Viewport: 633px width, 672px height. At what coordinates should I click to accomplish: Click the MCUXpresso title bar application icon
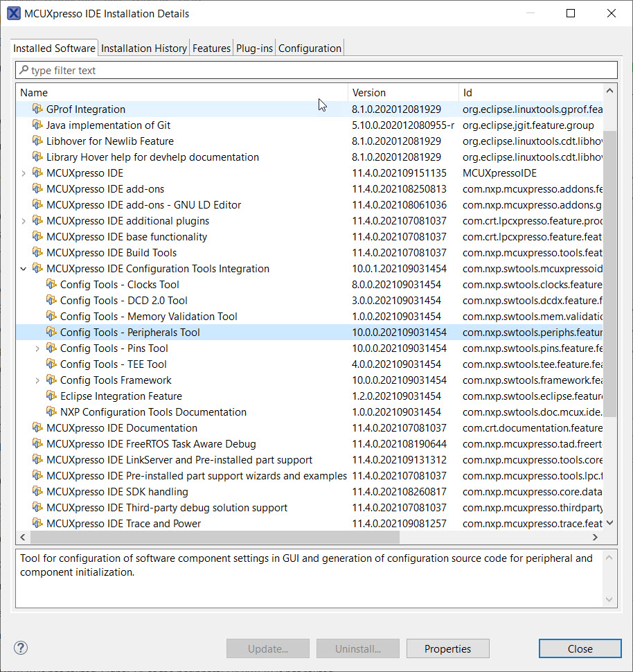click(x=14, y=13)
